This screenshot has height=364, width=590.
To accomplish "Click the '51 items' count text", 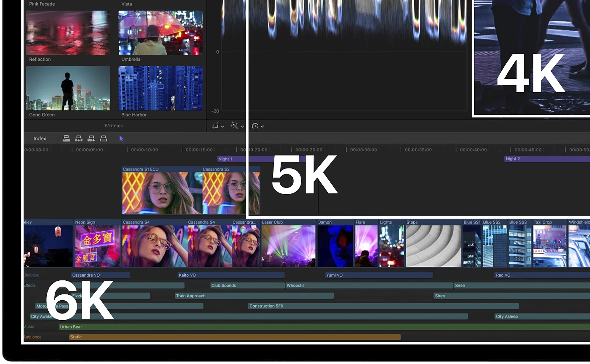I will point(114,126).
